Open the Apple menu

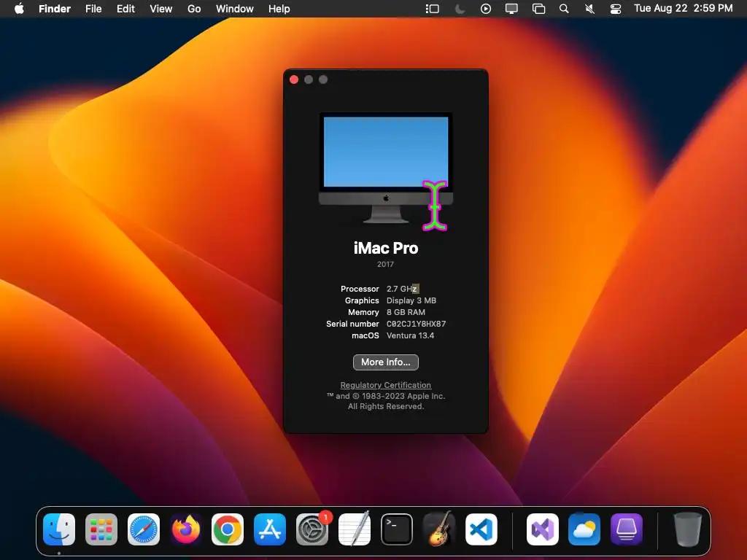click(x=19, y=9)
